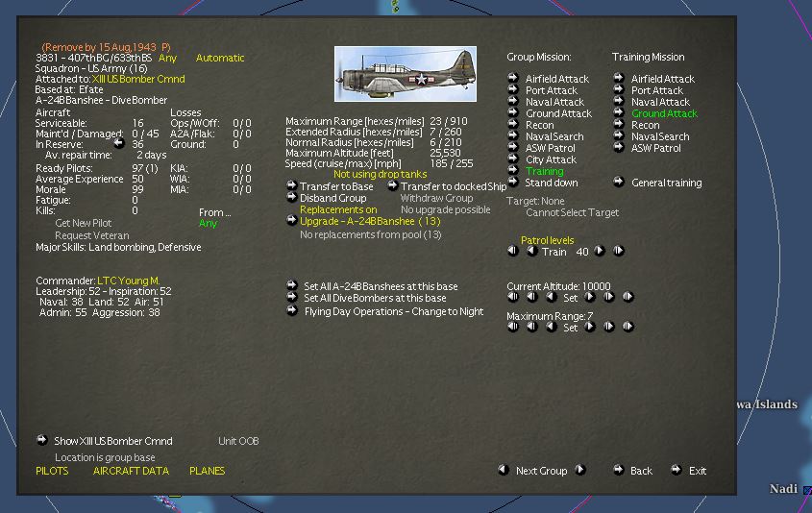Select Airfield Attack group mission arrow
This screenshot has height=513, width=812.
[x=513, y=78]
